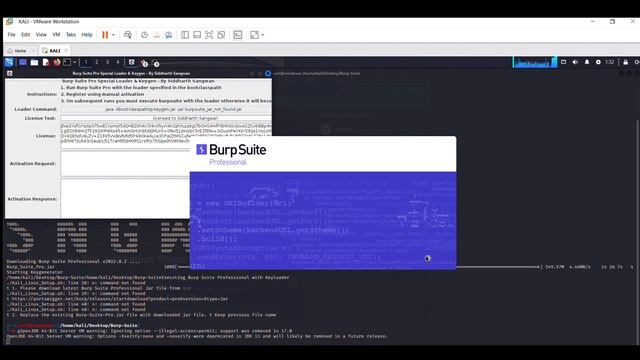Image resolution: width=640 pixels, height=360 pixels.
Task: Mute audio via the volume tray icon
Action: [x=575, y=62]
